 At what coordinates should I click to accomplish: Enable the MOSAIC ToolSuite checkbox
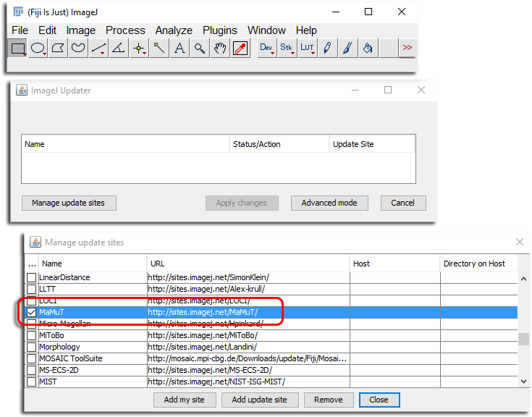coord(32,358)
